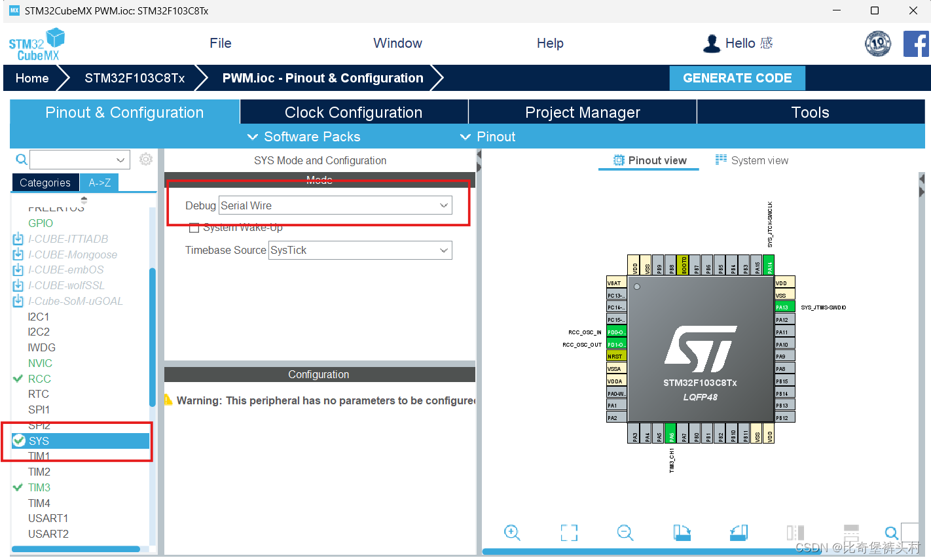Click the BOOT0 pin on the chip

coord(683,265)
